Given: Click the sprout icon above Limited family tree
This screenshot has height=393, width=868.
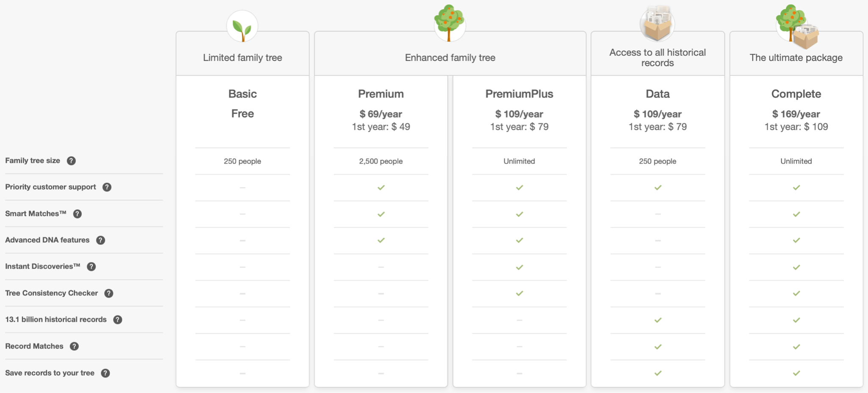Looking at the screenshot, I should tap(242, 28).
